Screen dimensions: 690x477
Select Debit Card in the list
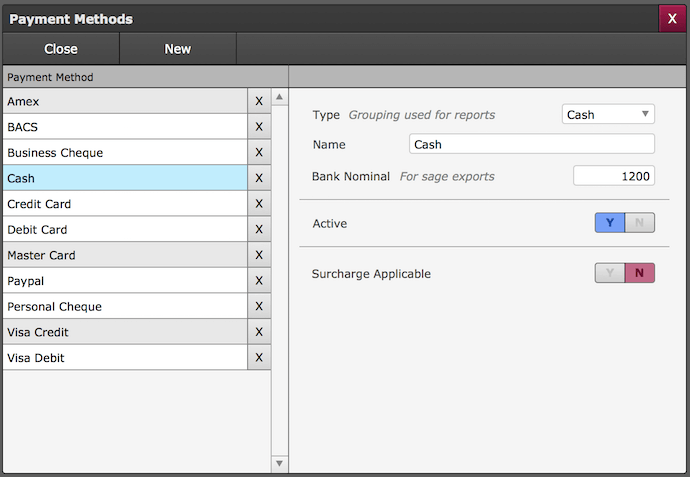pos(125,230)
